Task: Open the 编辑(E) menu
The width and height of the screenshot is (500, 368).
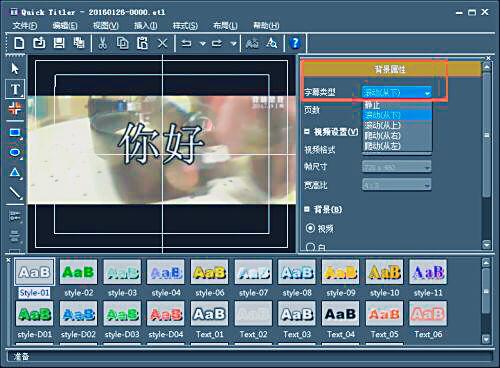Action: tap(65, 26)
